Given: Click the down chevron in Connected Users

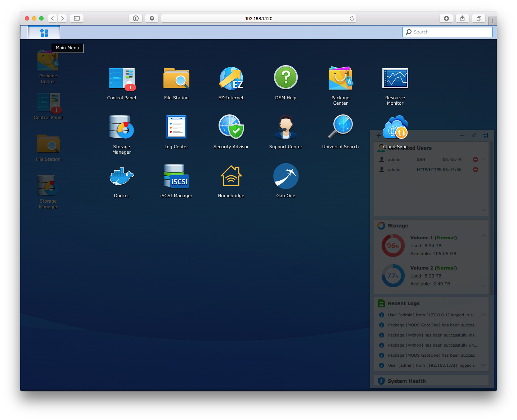Looking at the screenshot, I should [484, 210].
